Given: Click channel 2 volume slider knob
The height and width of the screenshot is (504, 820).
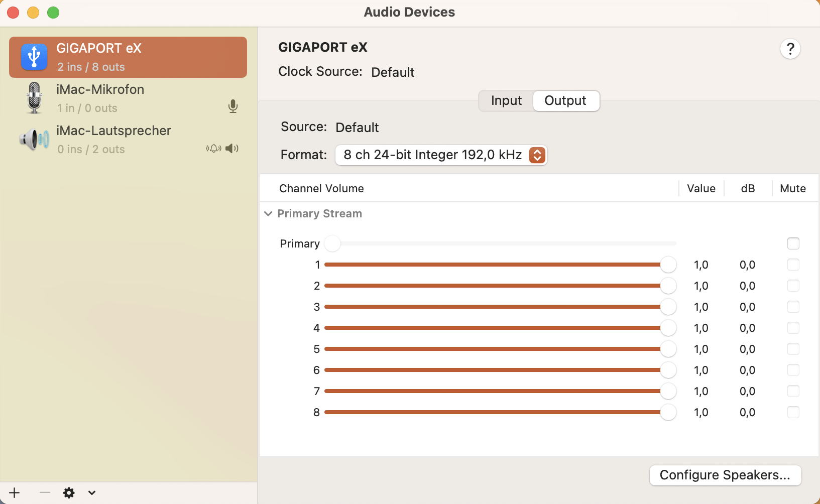Looking at the screenshot, I should (x=668, y=286).
